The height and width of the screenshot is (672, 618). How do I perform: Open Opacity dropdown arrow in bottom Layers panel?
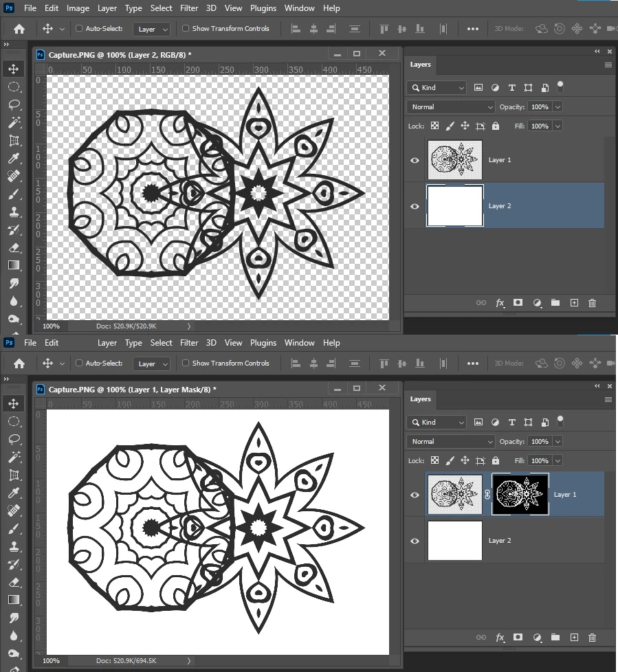coord(558,442)
